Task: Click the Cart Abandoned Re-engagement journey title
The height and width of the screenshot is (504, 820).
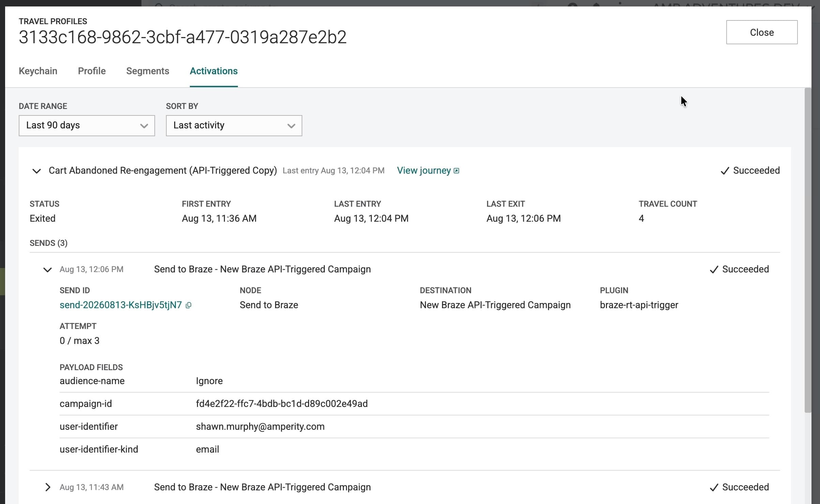Action: pyautogui.click(x=163, y=170)
